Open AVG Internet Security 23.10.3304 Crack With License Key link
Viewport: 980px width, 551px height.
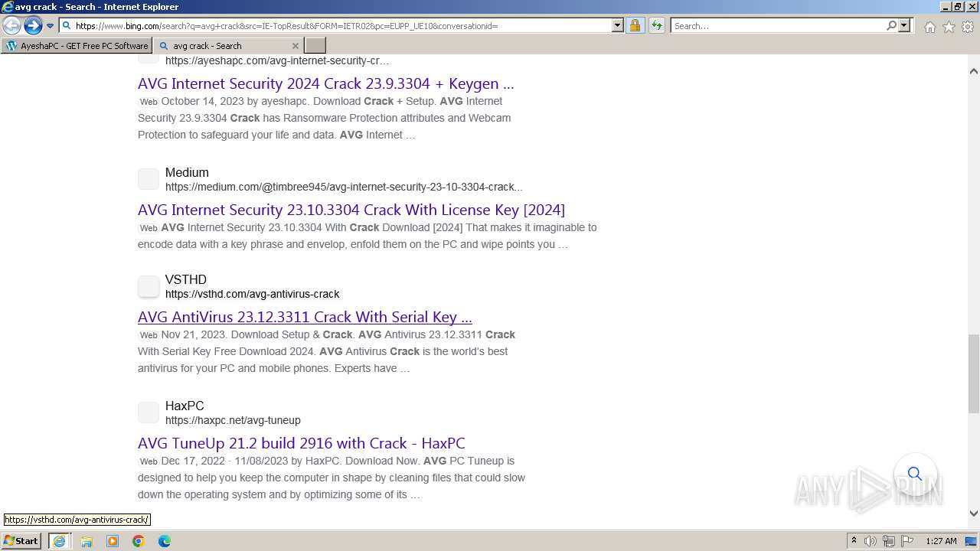click(x=351, y=210)
